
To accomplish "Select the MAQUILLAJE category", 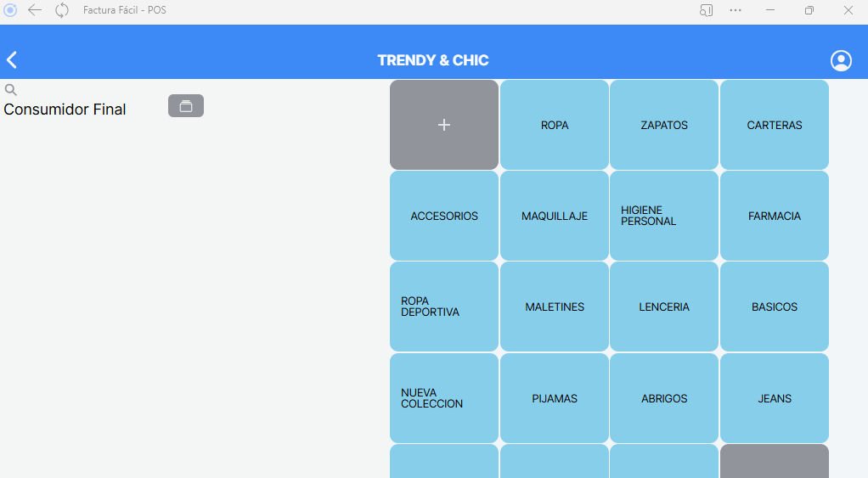I will pyautogui.click(x=555, y=216).
